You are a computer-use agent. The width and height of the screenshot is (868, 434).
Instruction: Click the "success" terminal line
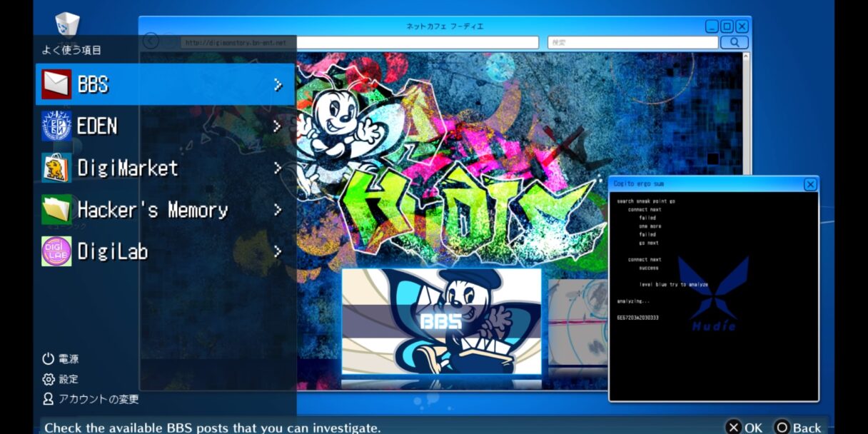[649, 268]
